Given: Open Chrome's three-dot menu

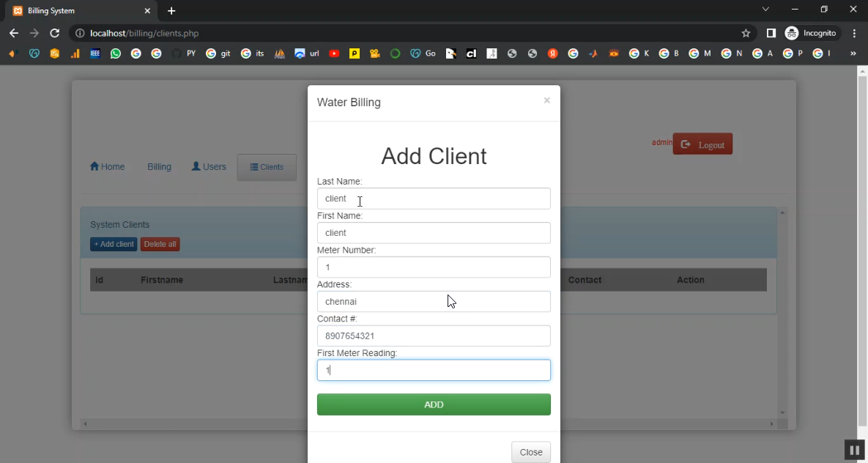Looking at the screenshot, I should (x=854, y=33).
